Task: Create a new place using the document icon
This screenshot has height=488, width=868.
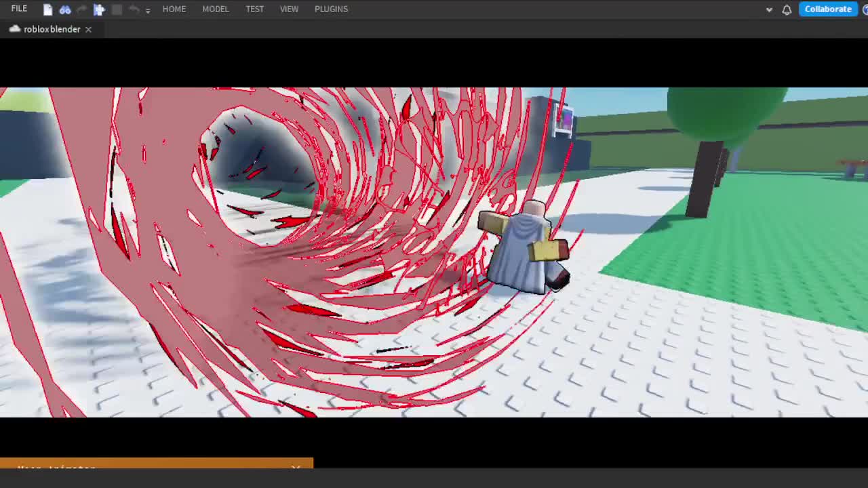Action: tap(47, 9)
